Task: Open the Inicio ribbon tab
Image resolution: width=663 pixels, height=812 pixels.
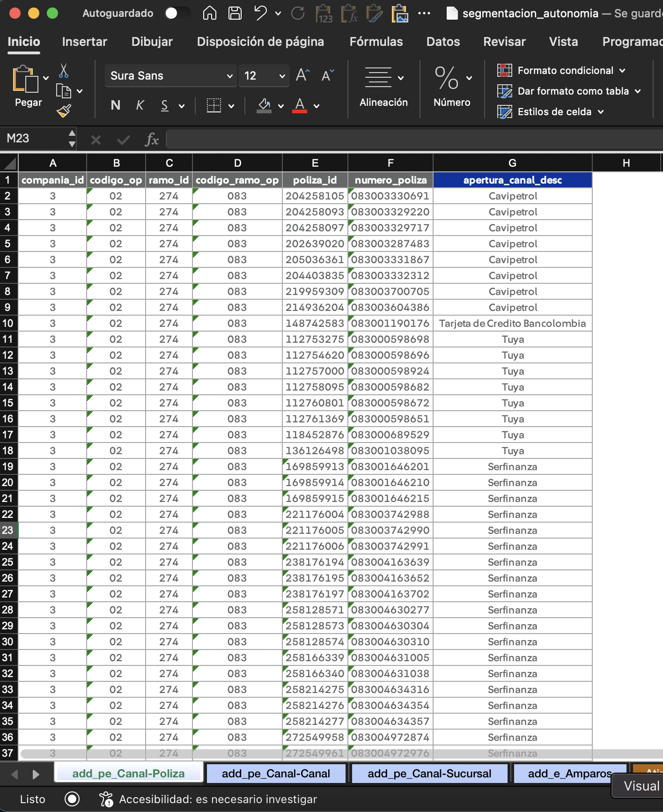Action: [24, 42]
